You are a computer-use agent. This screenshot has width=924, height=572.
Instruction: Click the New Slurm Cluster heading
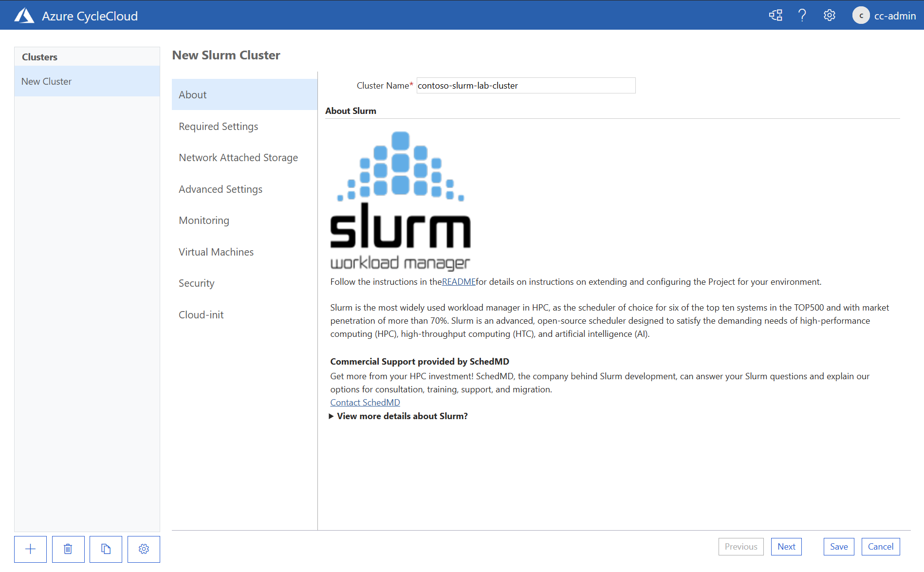point(226,55)
